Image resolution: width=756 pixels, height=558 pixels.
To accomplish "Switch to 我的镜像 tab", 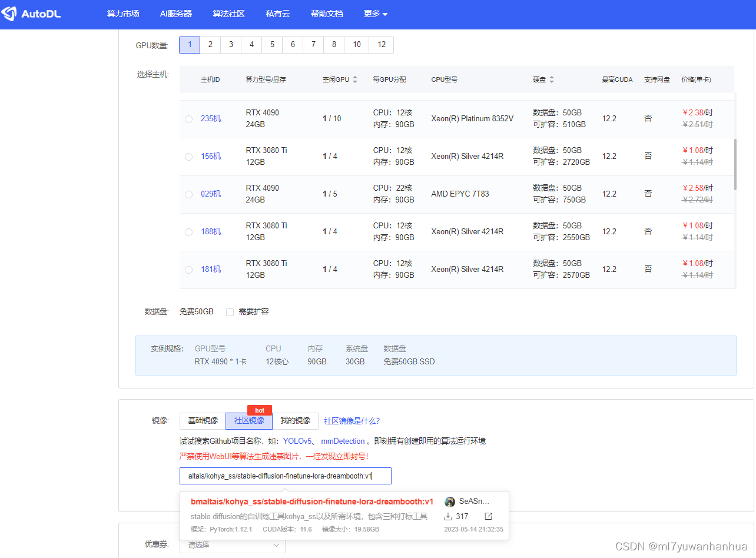I will click(x=295, y=421).
